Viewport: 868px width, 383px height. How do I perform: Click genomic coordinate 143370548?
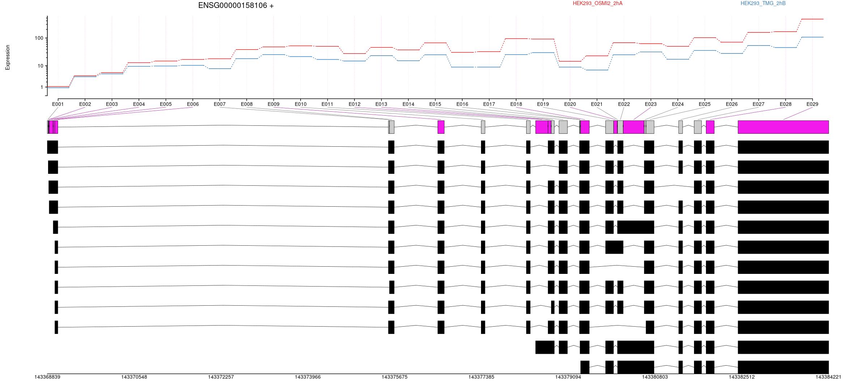point(134,377)
